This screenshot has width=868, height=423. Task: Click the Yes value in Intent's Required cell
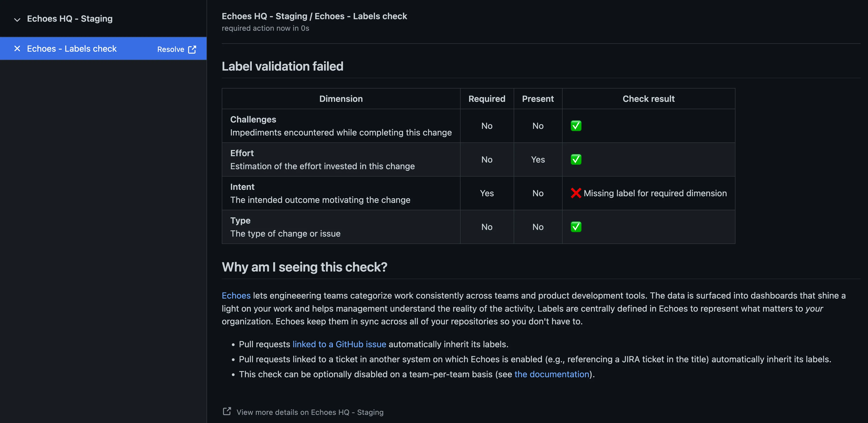tap(487, 193)
